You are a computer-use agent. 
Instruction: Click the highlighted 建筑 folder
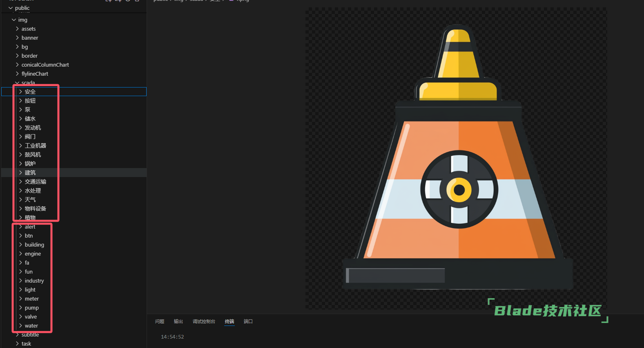30,173
